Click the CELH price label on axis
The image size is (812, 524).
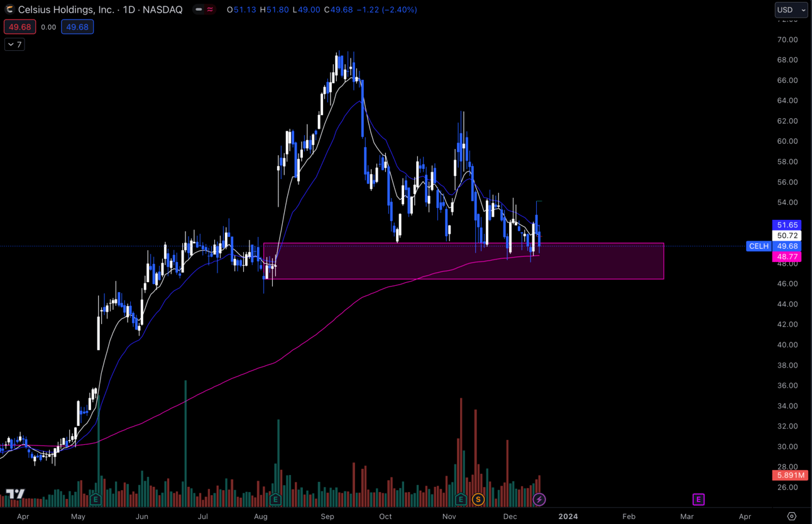[759, 246]
